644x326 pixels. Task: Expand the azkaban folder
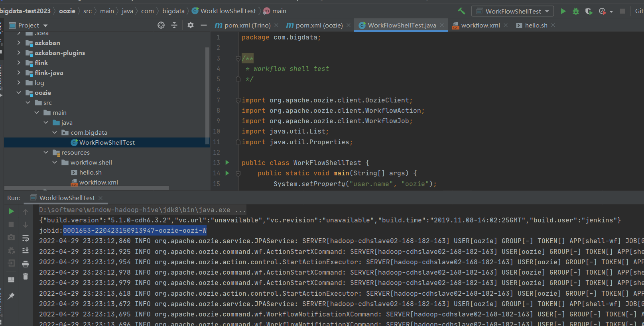click(19, 43)
